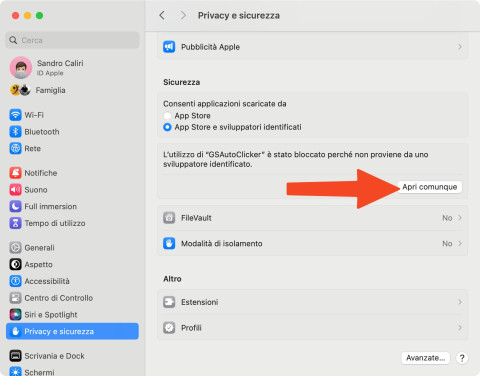Screen dimensions: 480x376
Task: Open the Avanzate… button
Action: [x=426, y=358]
